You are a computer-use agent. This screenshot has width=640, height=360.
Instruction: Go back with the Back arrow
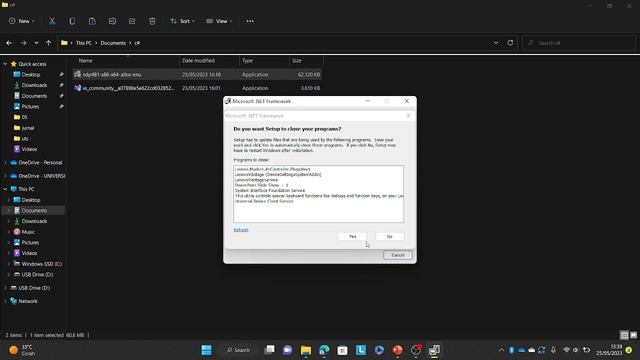point(9,43)
